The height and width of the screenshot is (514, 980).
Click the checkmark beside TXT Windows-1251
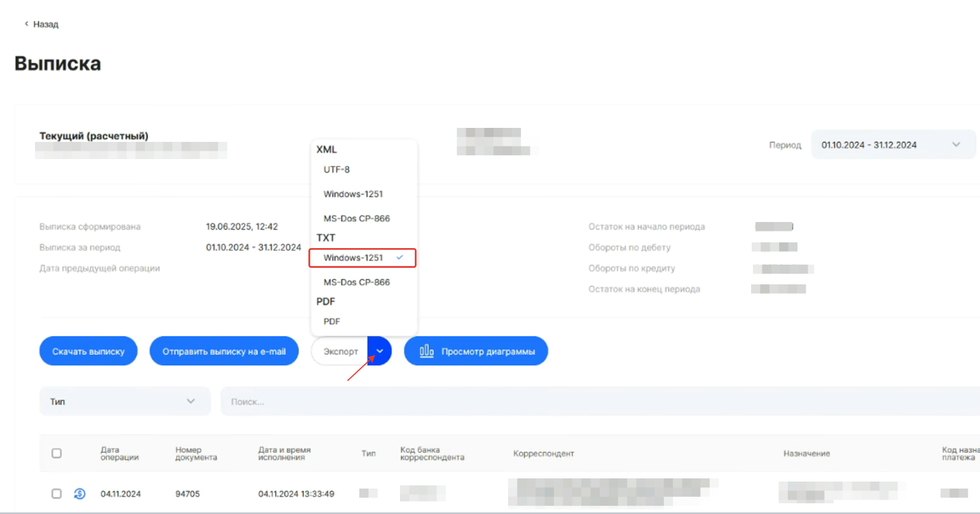[x=399, y=258]
